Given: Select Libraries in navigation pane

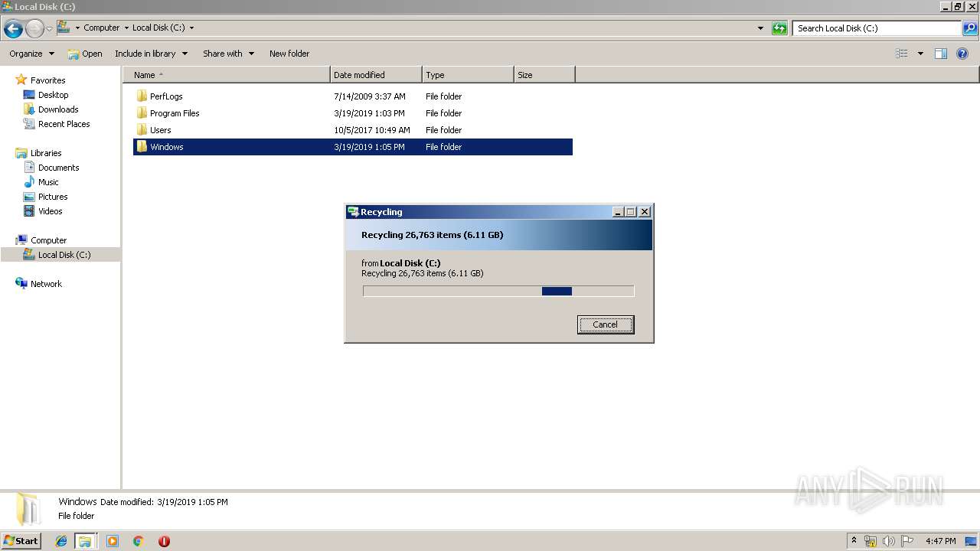Looking at the screenshot, I should (46, 153).
